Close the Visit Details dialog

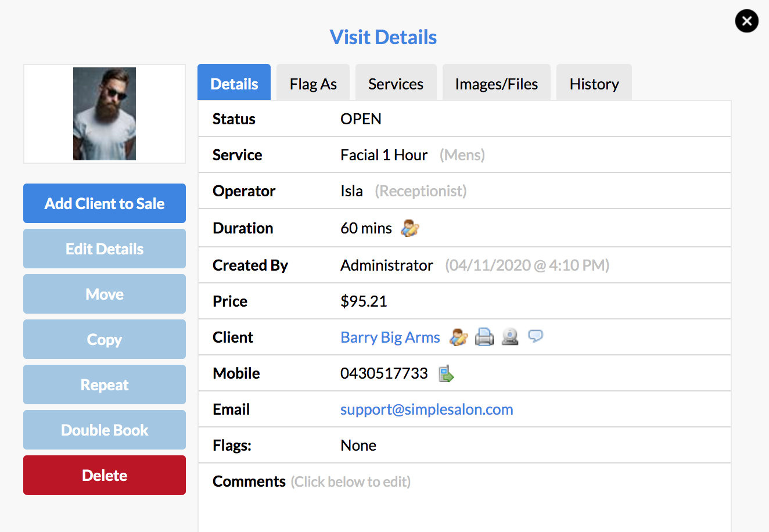(x=746, y=21)
